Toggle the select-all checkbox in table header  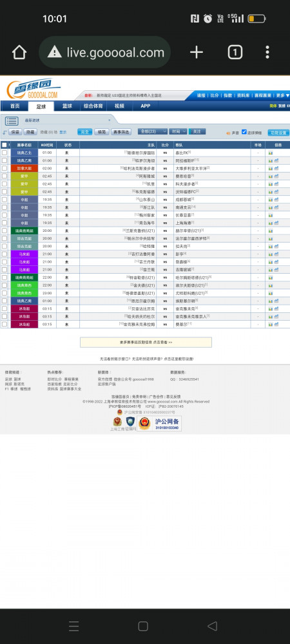[x=4, y=145]
